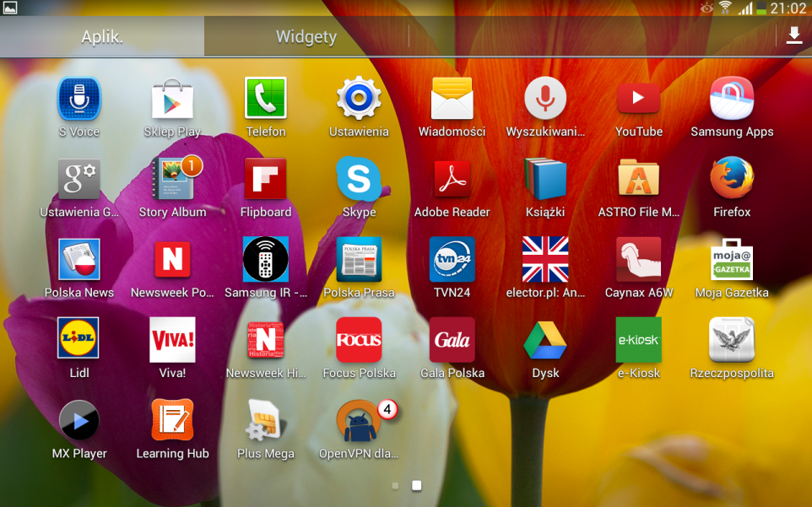Tap the Wi-Fi status icon
812x507 pixels.
click(725, 8)
